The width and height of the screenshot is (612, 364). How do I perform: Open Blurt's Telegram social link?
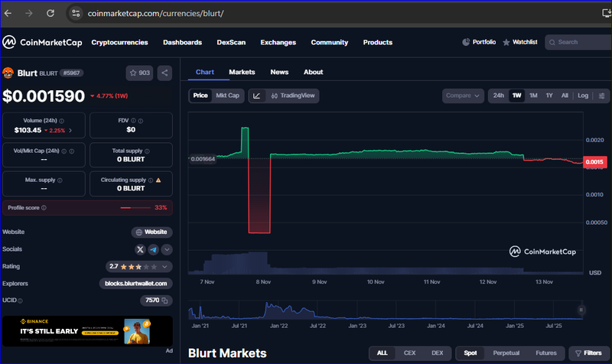[x=154, y=249]
